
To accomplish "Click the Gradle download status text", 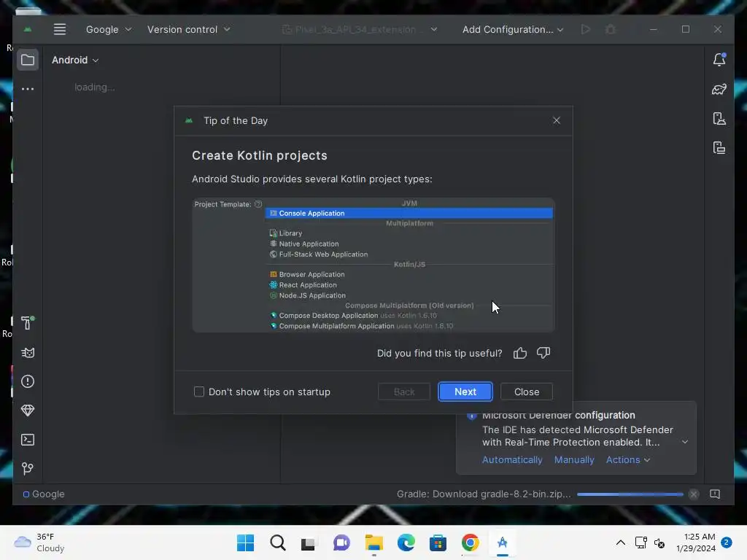I will tap(484, 494).
